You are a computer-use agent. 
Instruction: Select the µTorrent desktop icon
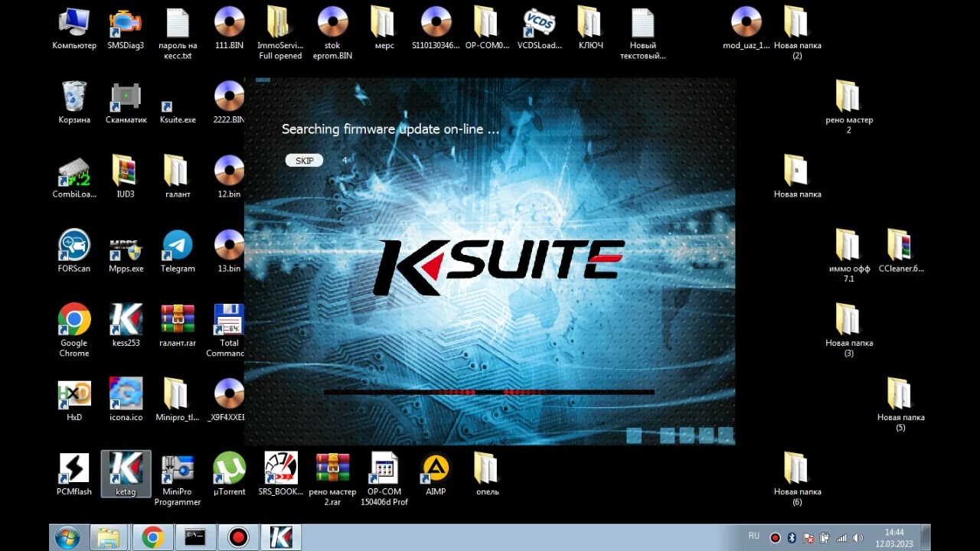tap(229, 474)
